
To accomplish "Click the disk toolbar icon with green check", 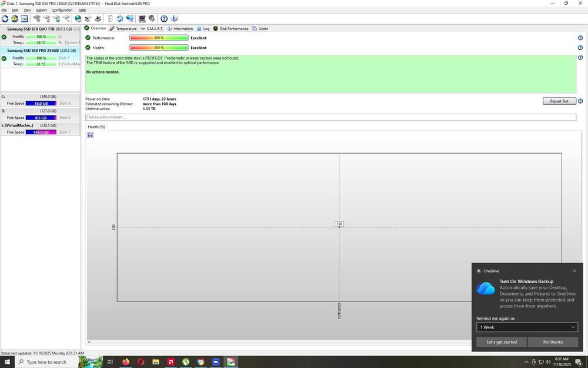I will pyautogui.click(x=56, y=18).
